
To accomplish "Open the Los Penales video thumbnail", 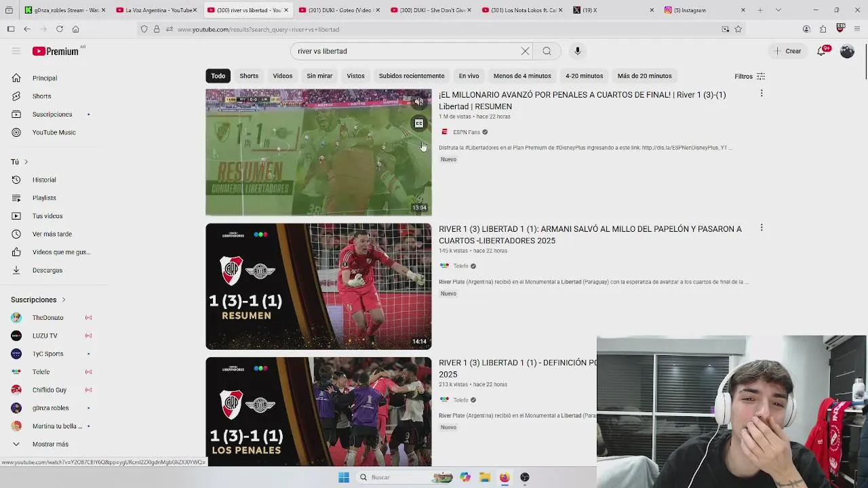I will coord(318,411).
